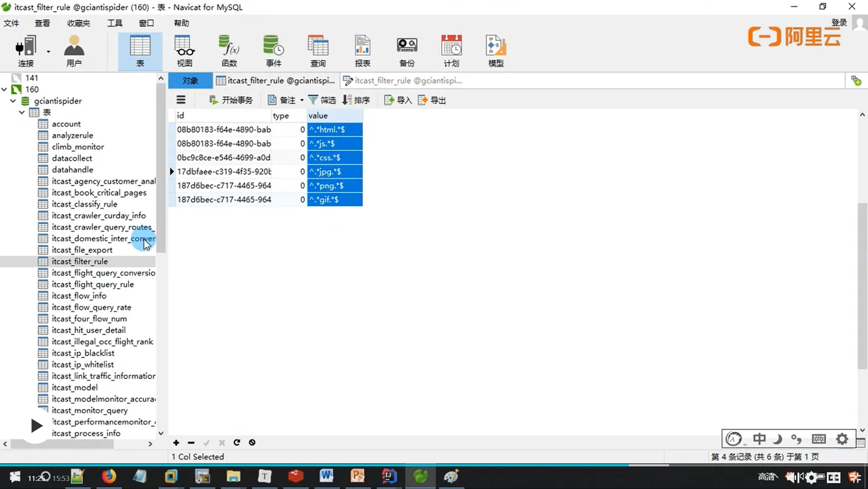The width and height of the screenshot is (868, 489).
Task: Open the 收藏夹 favorites menu
Action: pos(79,23)
